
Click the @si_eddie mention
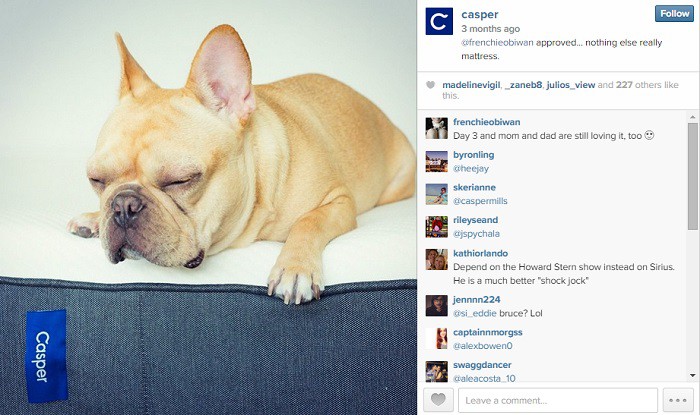click(x=475, y=313)
